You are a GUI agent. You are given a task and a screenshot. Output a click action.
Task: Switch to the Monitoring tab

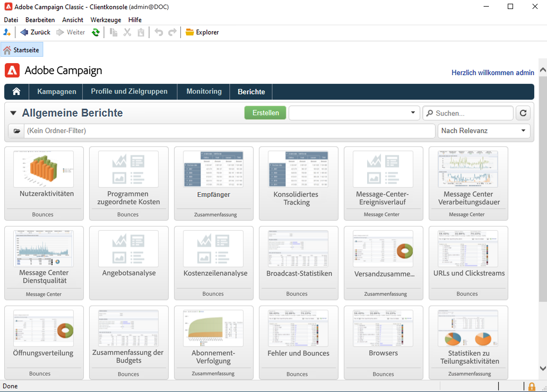coord(204,92)
